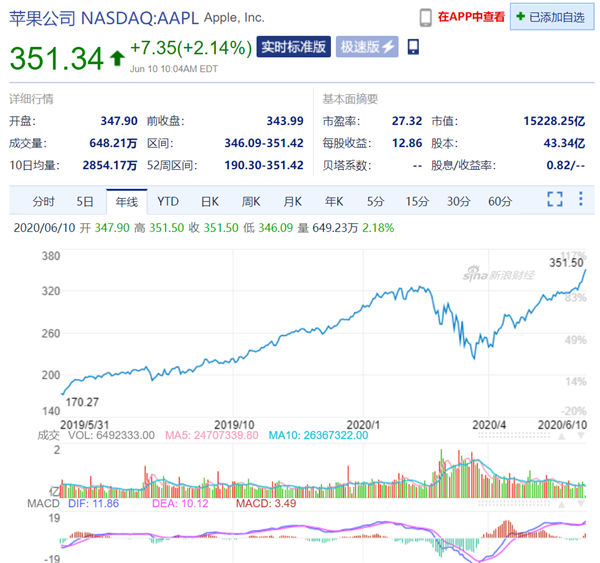
Task: Click the 市值 value 15228.25亿
Action: (554, 121)
